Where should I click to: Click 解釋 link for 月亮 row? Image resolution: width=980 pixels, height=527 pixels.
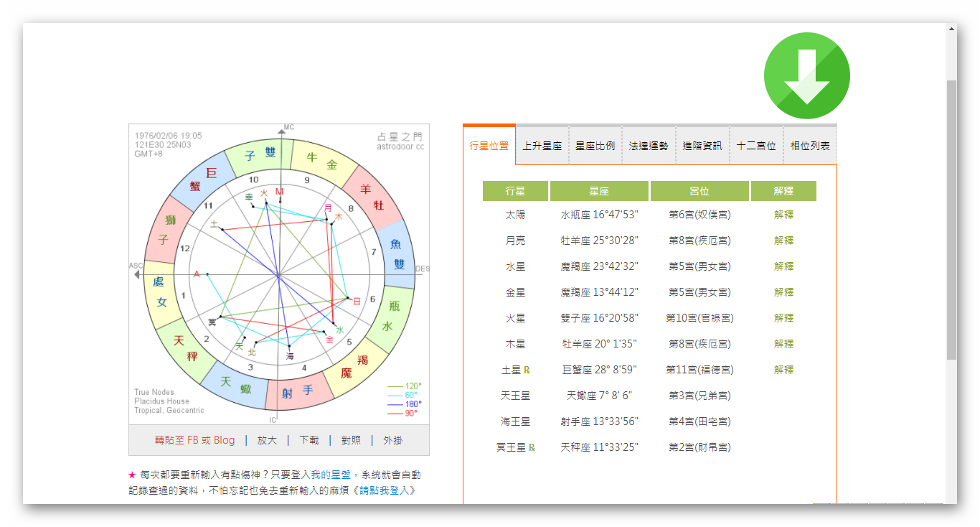pyautogui.click(x=784, y=241)
